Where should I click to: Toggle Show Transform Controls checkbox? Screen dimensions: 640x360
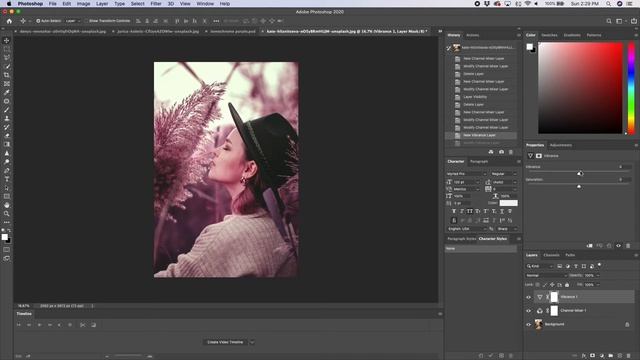coord(86,21)
